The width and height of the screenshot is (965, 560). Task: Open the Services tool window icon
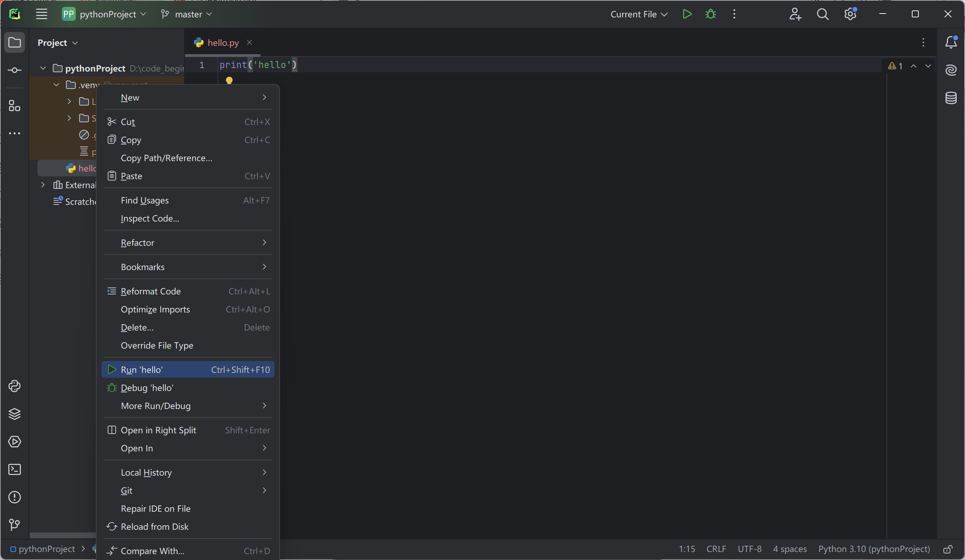pyautogui.click(x=15, y=442)
